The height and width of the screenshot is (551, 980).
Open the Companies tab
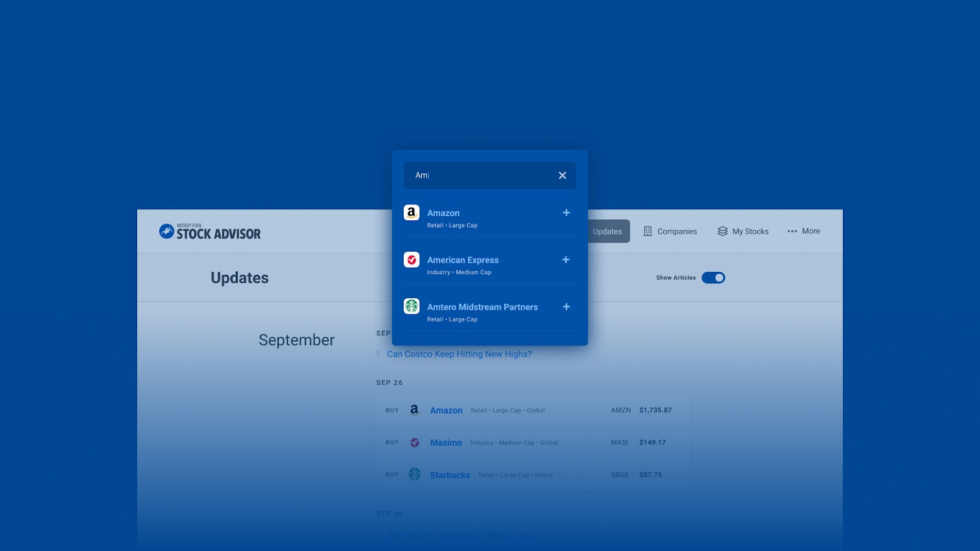[x=670, y=231]
